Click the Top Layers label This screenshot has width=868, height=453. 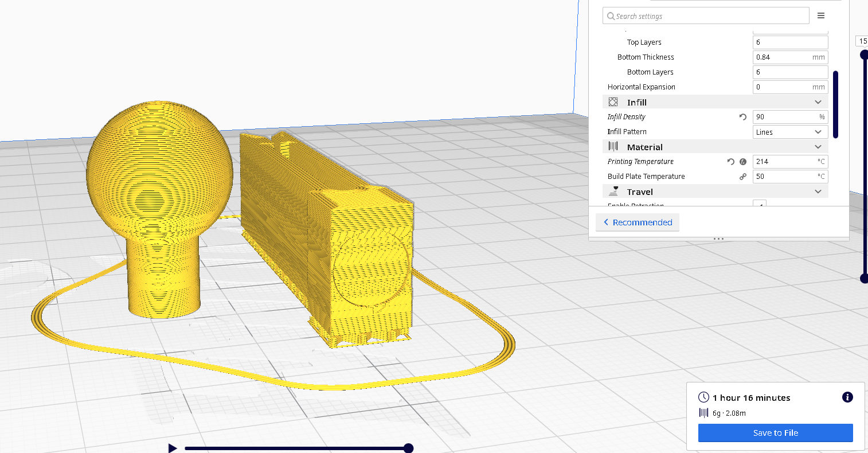(644, 42)
